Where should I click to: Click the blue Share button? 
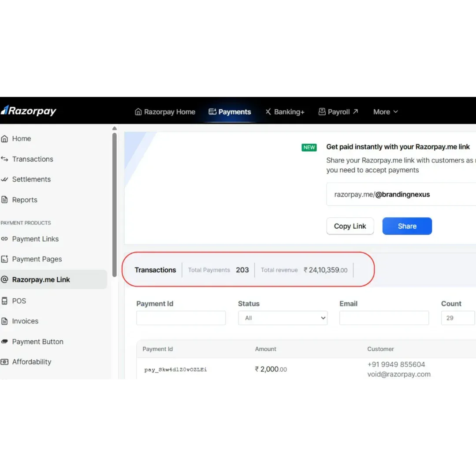(x=407, y=226)
